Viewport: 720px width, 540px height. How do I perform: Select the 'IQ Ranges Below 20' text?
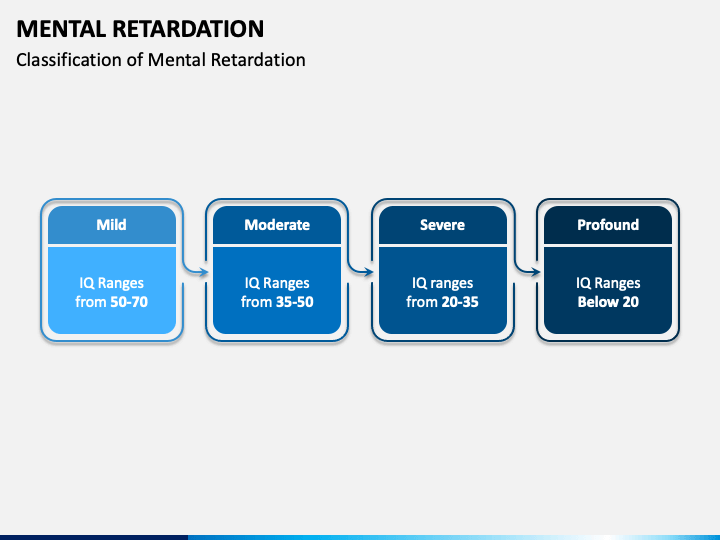(x=608, y=292)
